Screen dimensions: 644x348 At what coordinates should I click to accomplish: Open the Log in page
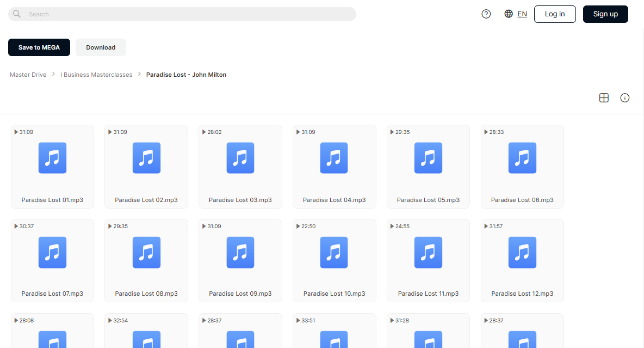tap(555, 14)
